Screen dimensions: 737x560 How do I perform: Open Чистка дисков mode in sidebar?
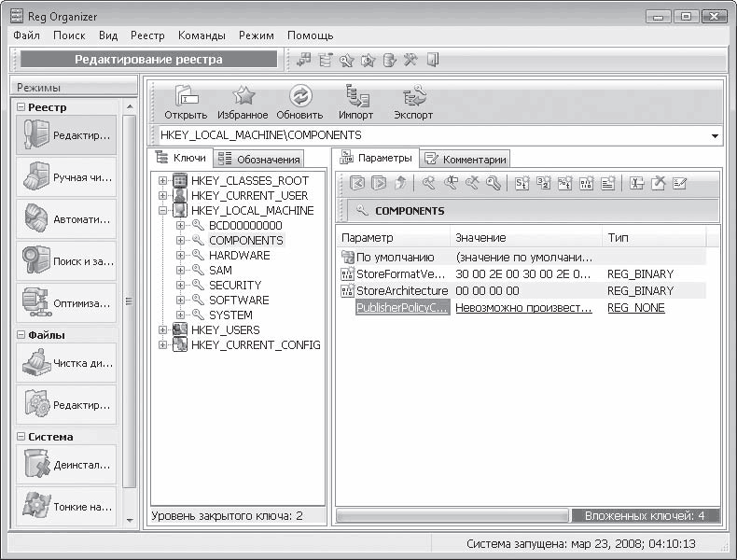point(66,363)
